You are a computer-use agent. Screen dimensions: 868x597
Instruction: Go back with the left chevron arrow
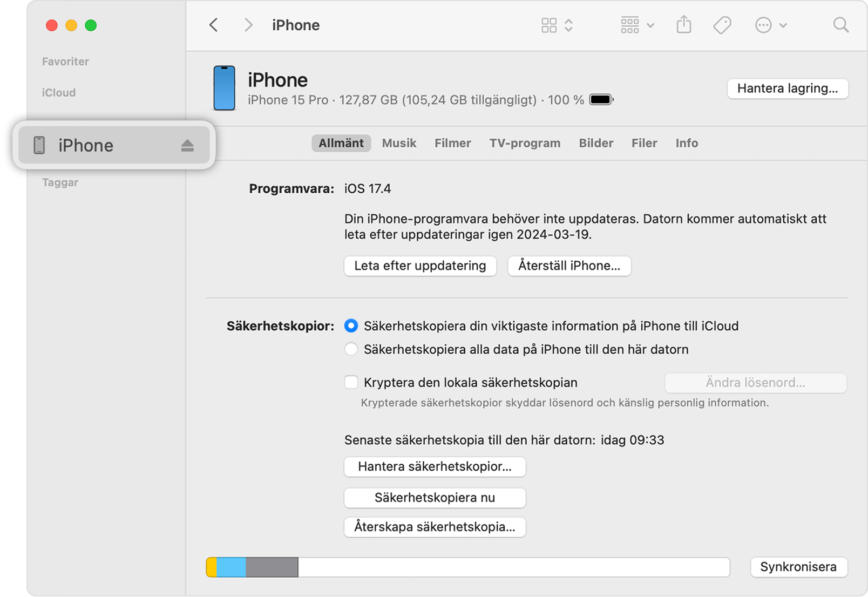point(214,25)
